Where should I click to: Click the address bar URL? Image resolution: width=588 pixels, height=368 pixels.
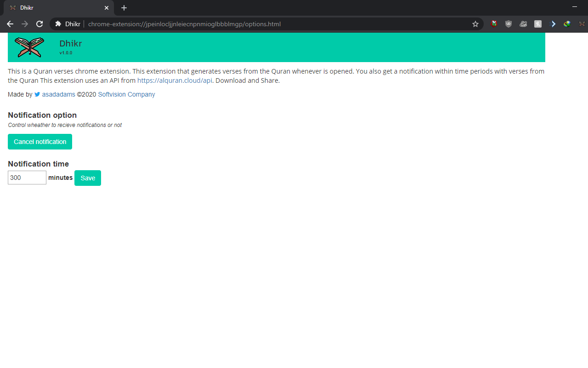(184, 24)
